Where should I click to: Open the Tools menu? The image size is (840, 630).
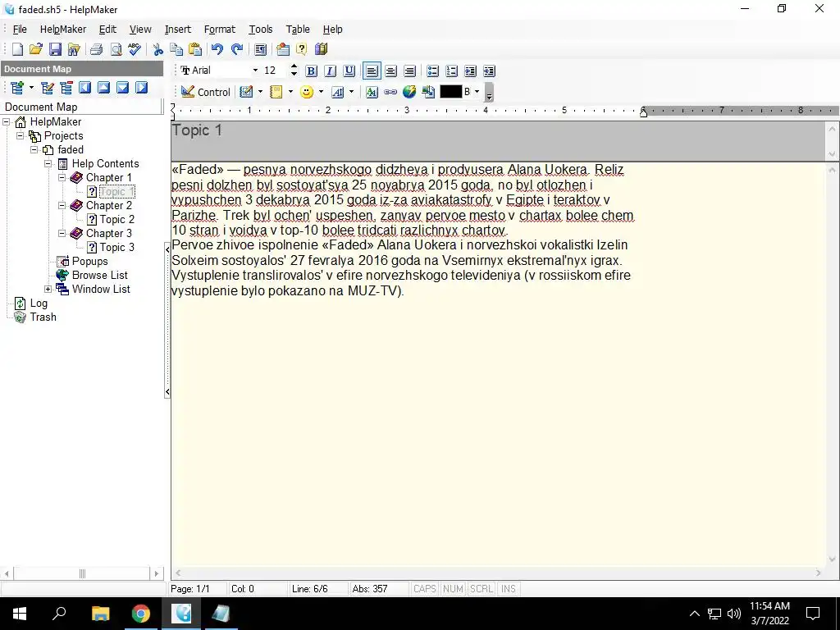point(260,30)
